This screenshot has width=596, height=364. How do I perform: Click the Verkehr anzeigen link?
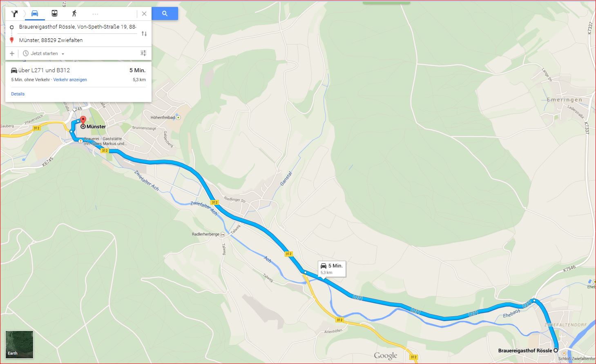pos(70,80)
